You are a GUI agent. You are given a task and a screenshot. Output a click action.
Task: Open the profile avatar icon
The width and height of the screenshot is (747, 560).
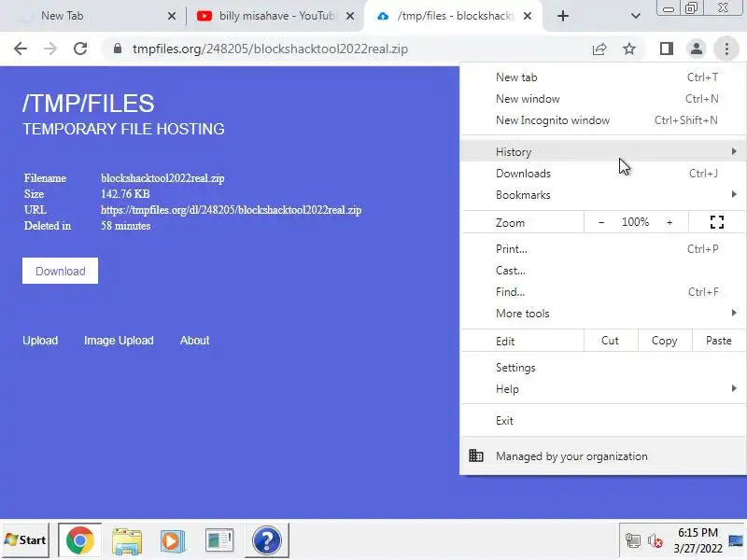click(x=697, y=49)
